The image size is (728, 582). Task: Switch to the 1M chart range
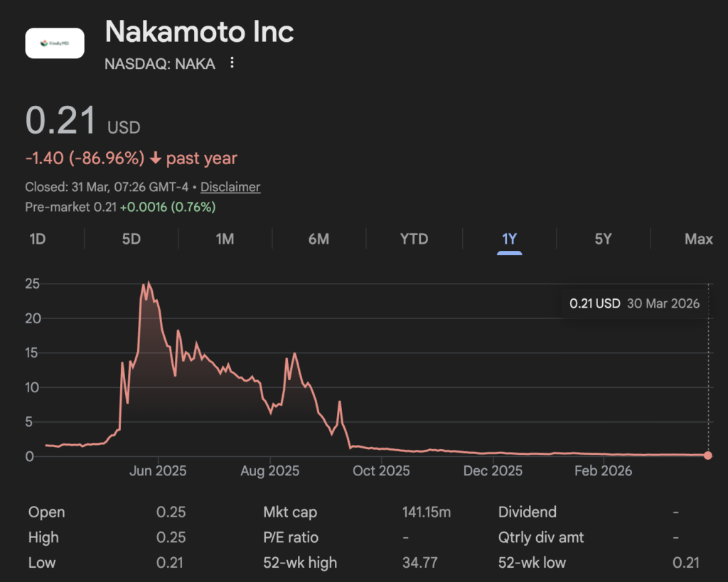click(225, 239)
